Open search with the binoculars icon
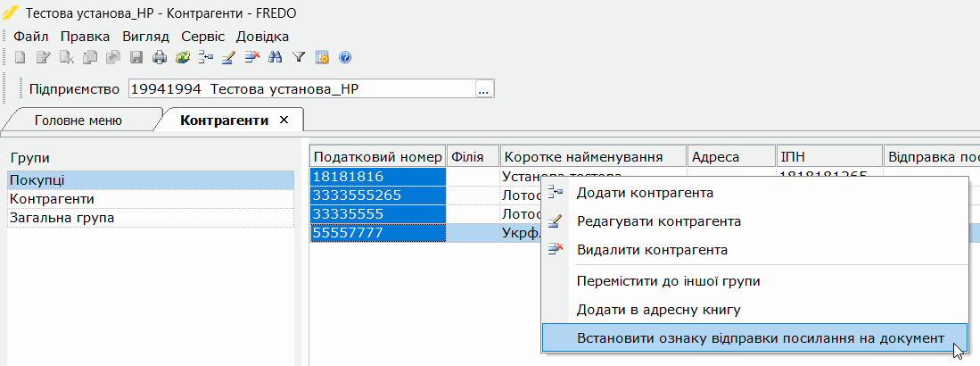 [x=275, y=57]
